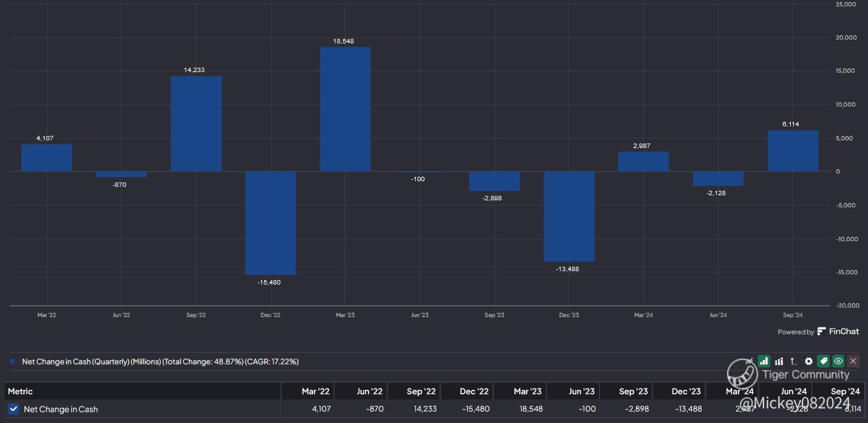Viewport: 868px width, 423px height.
Task: Click the up-arrow sort icon in legend
Action: click(x=793, y=361)
